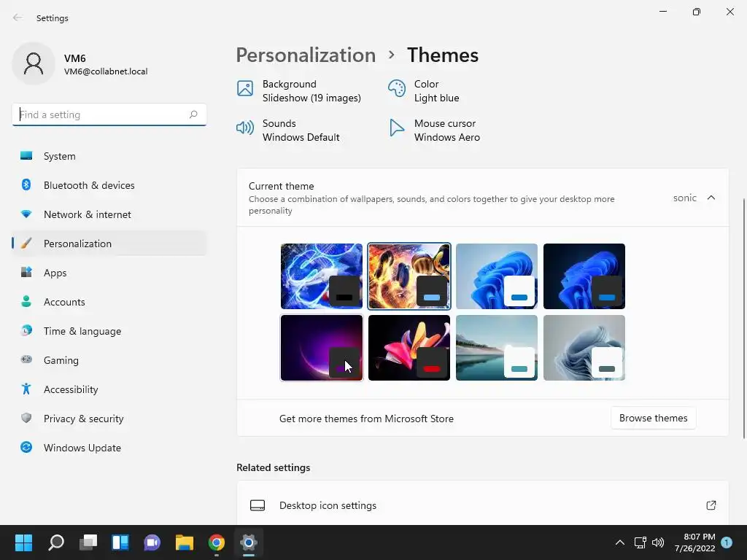
Task: Open Accounts settings
Action: [x=109, y=302]
